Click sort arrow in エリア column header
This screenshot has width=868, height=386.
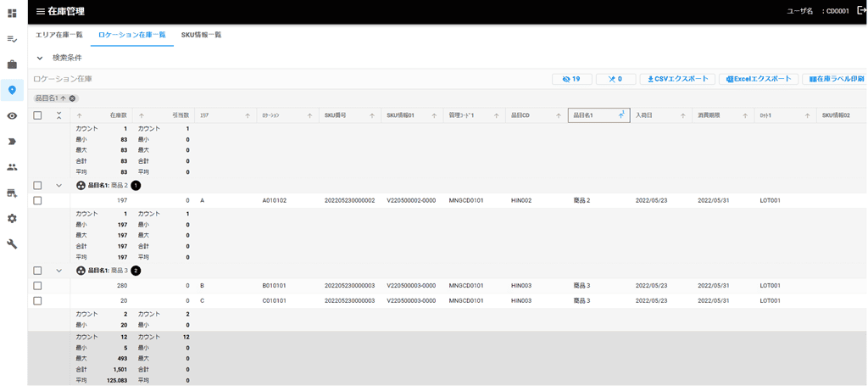[x=248, y=115]
